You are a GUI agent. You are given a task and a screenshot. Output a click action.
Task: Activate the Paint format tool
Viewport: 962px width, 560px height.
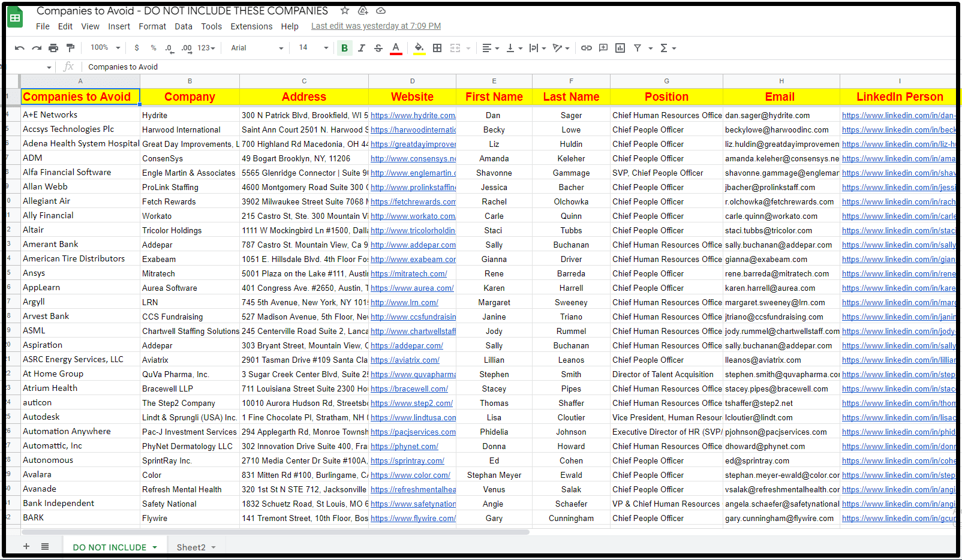pos(70,48)
